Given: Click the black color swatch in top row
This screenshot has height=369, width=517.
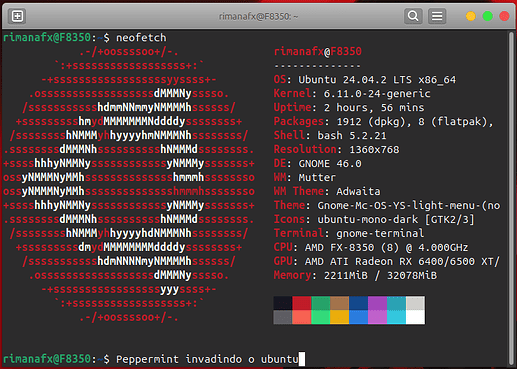Looking at the screenshot, I should tap(283, 303).
